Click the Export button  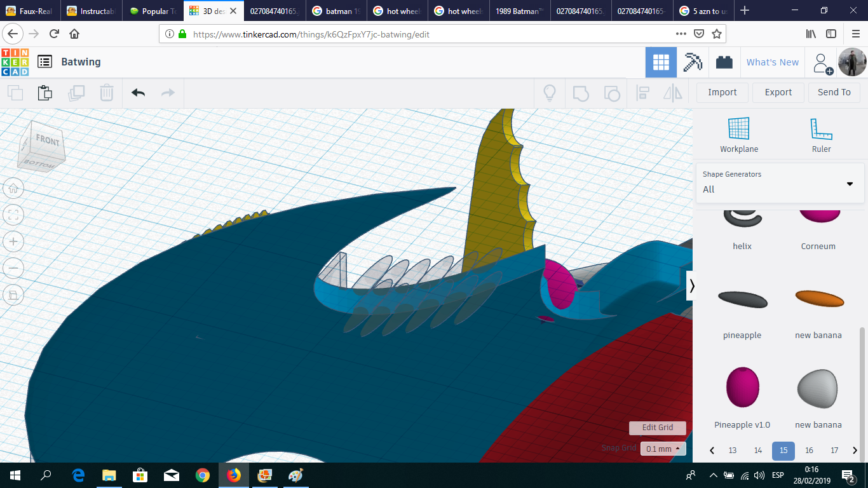tap(778, 92)
